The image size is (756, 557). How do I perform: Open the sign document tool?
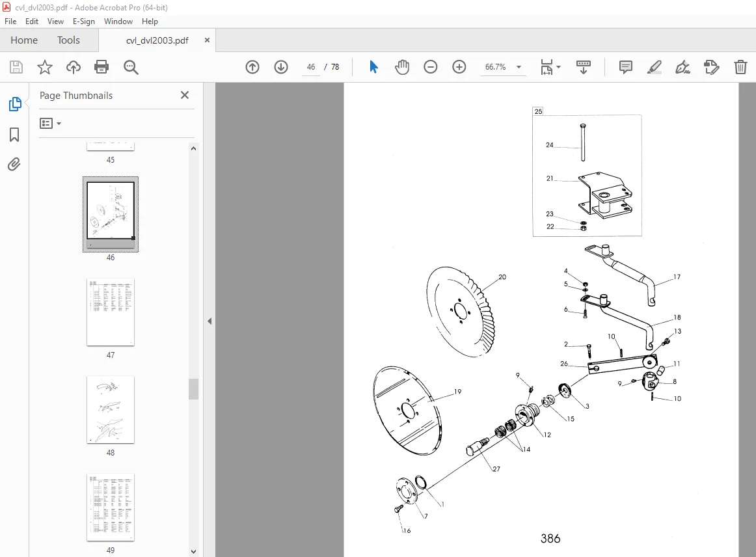[682, 67]
